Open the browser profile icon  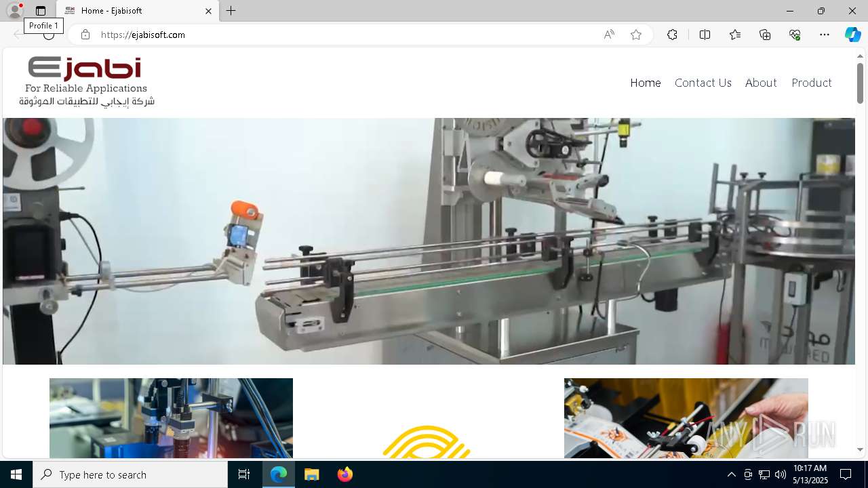point(15,11)
